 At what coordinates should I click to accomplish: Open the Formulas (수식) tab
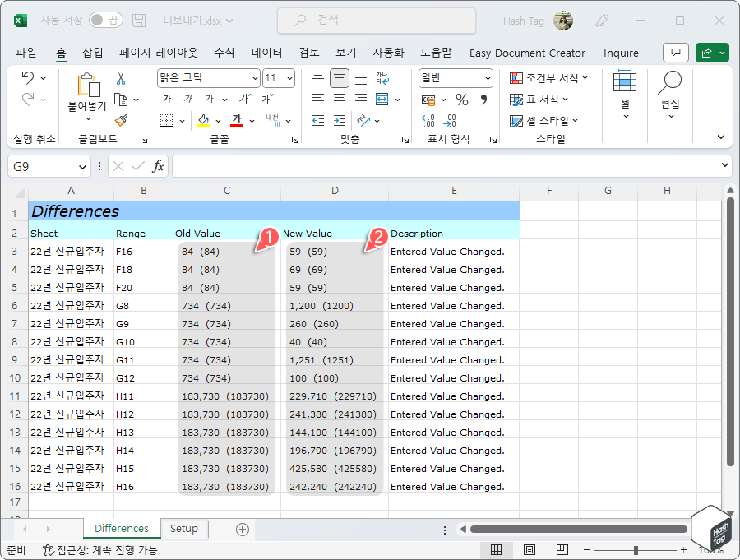[224, 53]
